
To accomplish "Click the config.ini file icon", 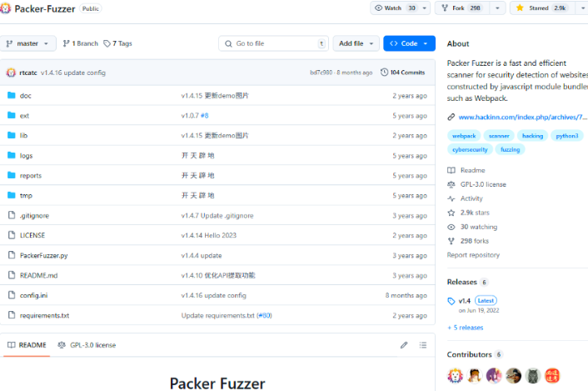I will 12,295.
